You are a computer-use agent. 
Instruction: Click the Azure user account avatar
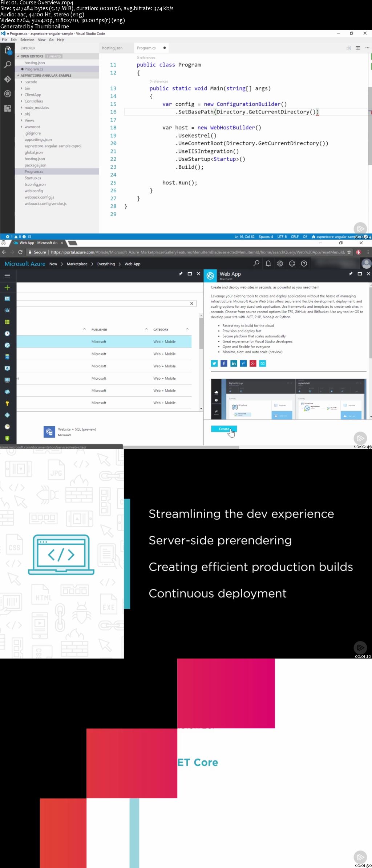tap(367, 264)
